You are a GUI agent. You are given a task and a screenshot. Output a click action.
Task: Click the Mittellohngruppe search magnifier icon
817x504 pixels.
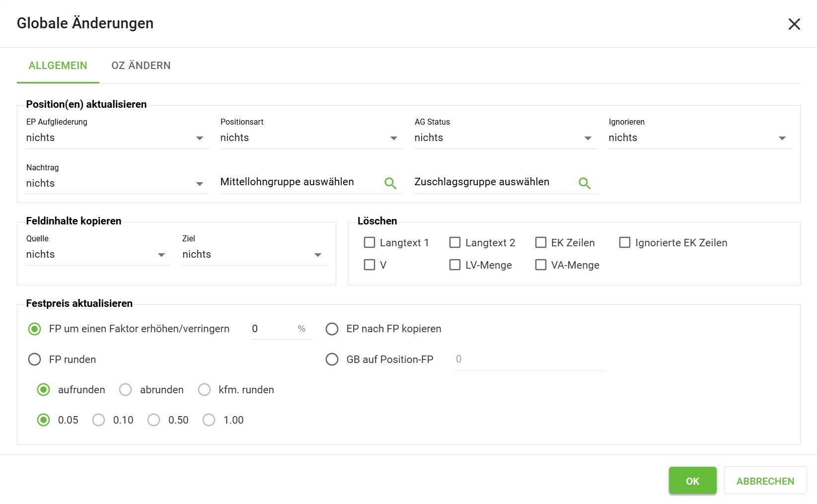(x=390, y=183)
